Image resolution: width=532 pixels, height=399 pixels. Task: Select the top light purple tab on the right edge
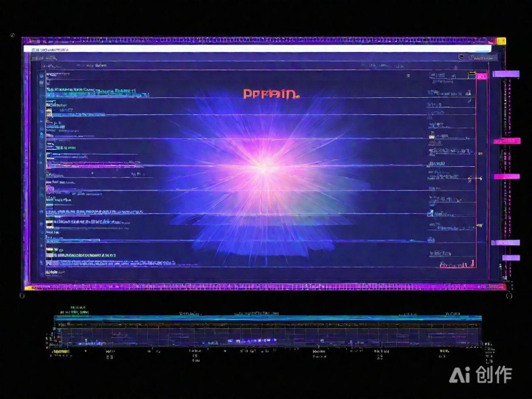[506, 74]
